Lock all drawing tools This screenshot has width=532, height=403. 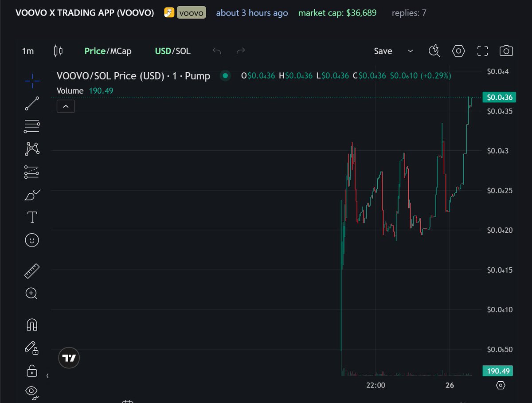[x=31, y=371]
